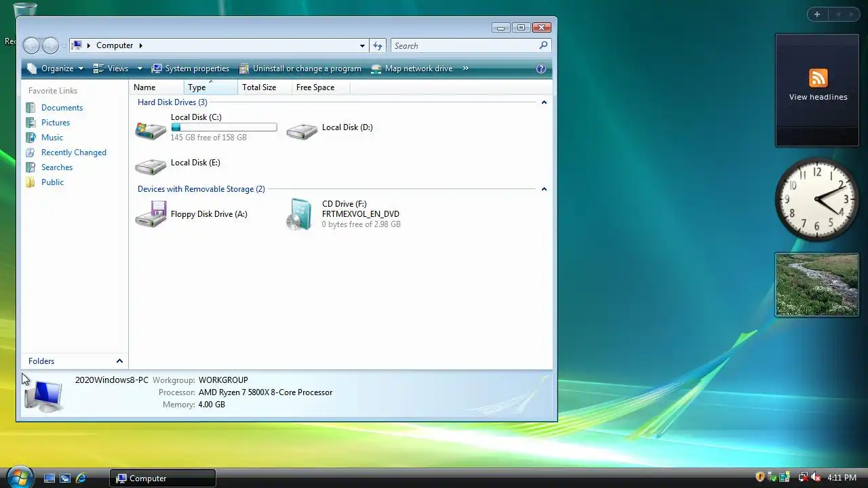Open the Explorer help question mark icon

[541, 68]
